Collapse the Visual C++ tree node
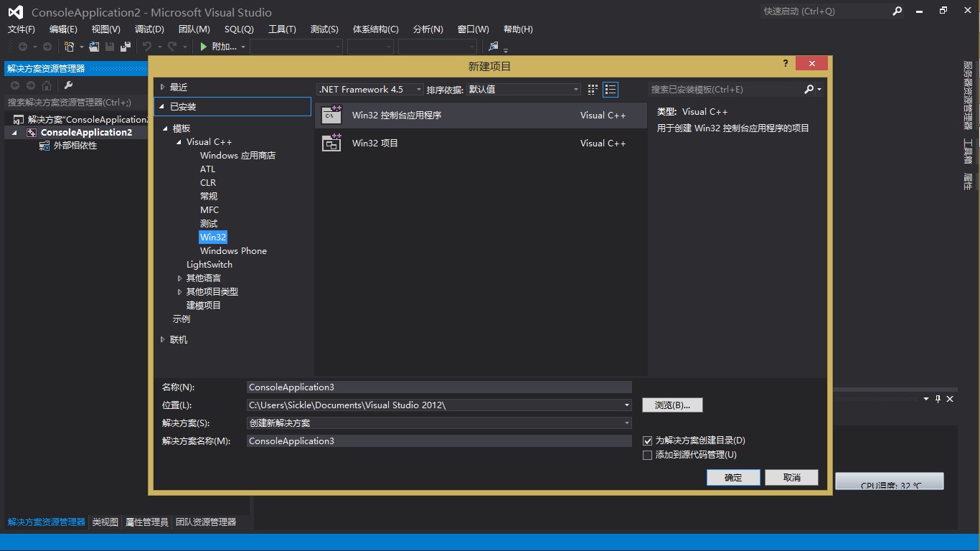 click(x=180, y=142)
